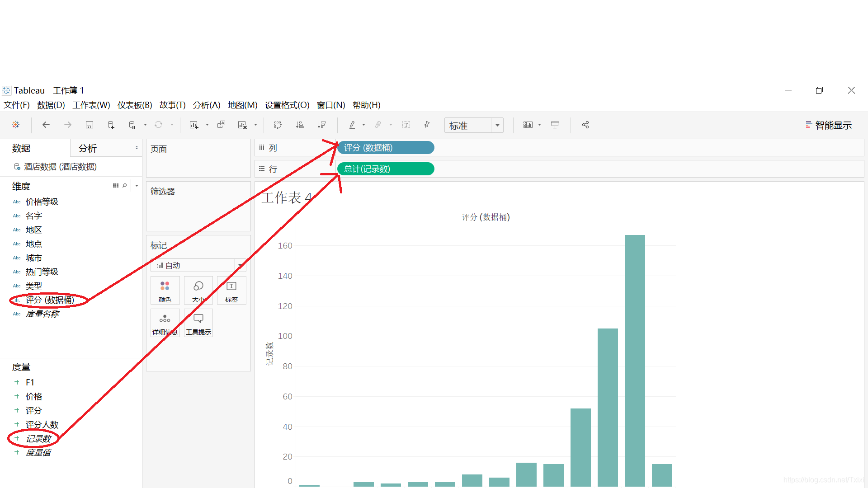Select the 评分 (数据桶) dimension field
This screenshot has width=868, height=488.
pyautogui.click(x=50, y=300)
